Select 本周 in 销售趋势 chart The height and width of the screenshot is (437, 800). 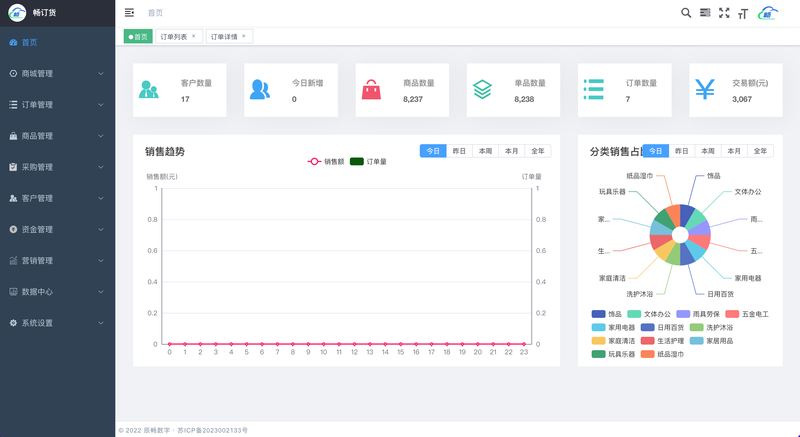486,151
